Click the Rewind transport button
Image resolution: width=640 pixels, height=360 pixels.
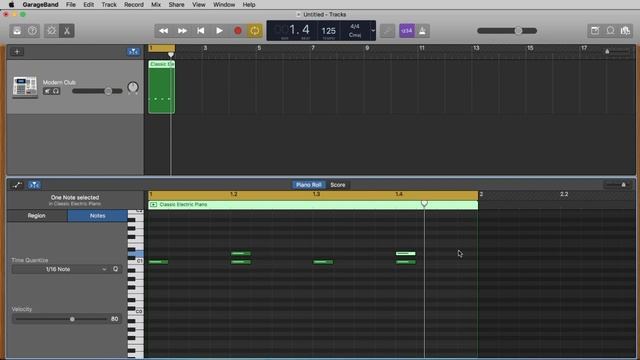coord(164,31)
